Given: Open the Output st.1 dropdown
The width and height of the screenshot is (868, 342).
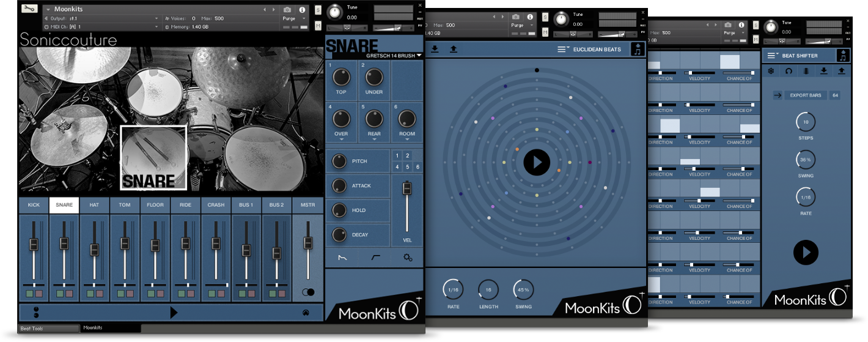Looking at the screenshot, I should coord(101,18).
